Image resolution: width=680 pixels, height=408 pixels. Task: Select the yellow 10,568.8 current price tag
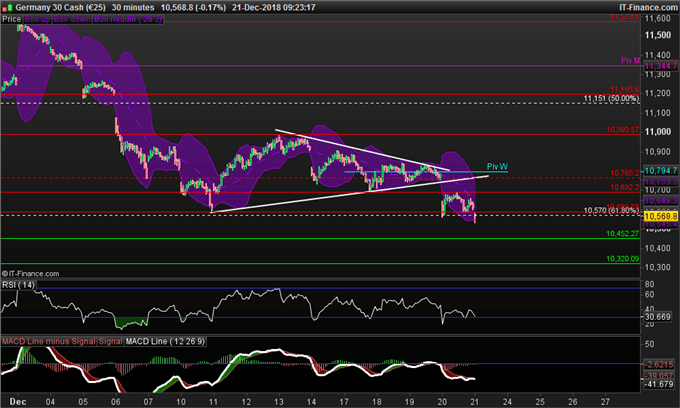tap(660, 215)
